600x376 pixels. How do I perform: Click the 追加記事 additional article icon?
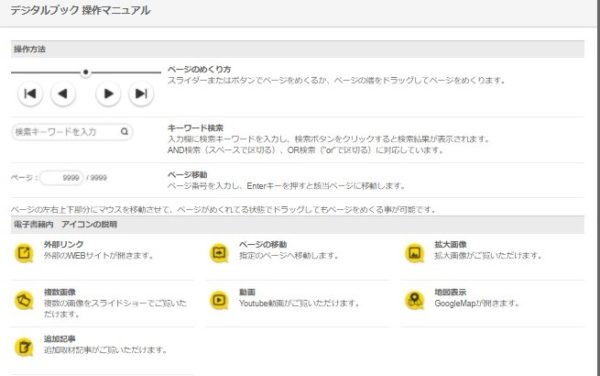click(24, 347)
